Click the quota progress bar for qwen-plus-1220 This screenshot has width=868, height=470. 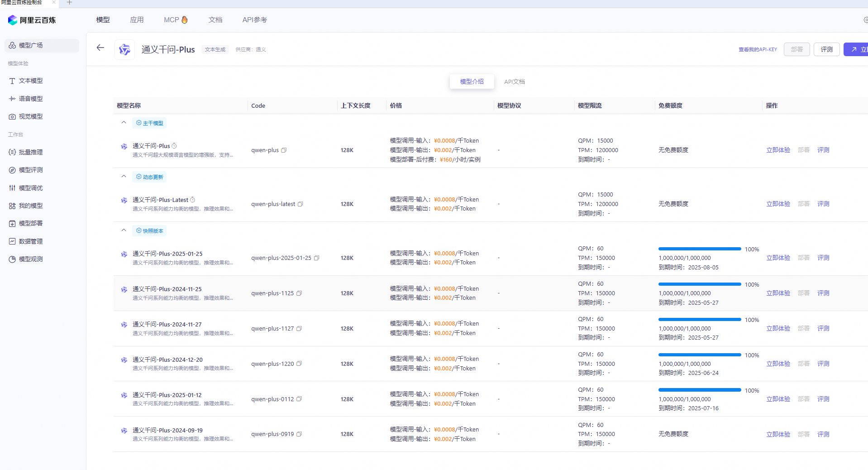coord(700,355)
